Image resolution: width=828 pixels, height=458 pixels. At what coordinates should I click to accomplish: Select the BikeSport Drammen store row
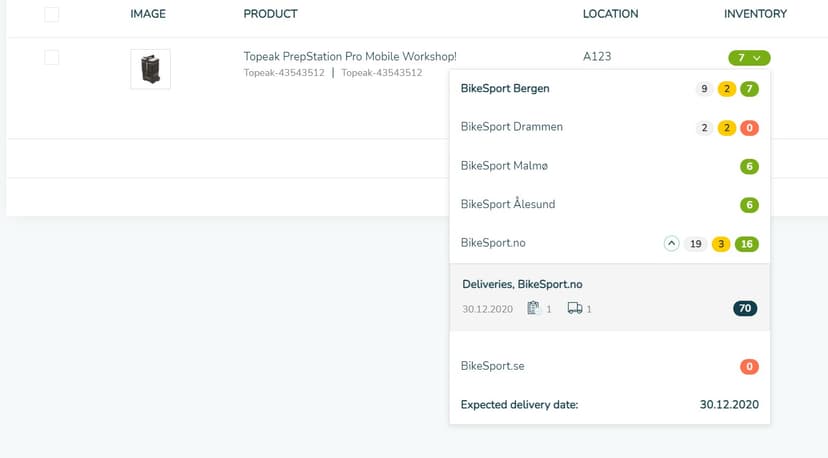(609, 127)
